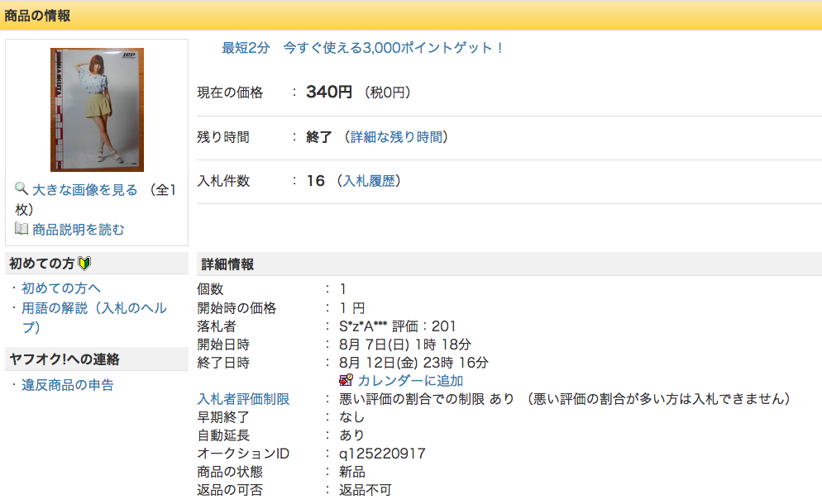Click the 詳細情報 section header
822x504 pixels.
(228, 264)
